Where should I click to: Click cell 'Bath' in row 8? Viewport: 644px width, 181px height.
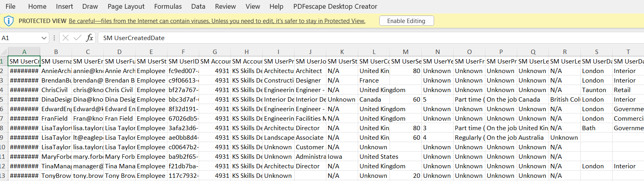point(597,128)
